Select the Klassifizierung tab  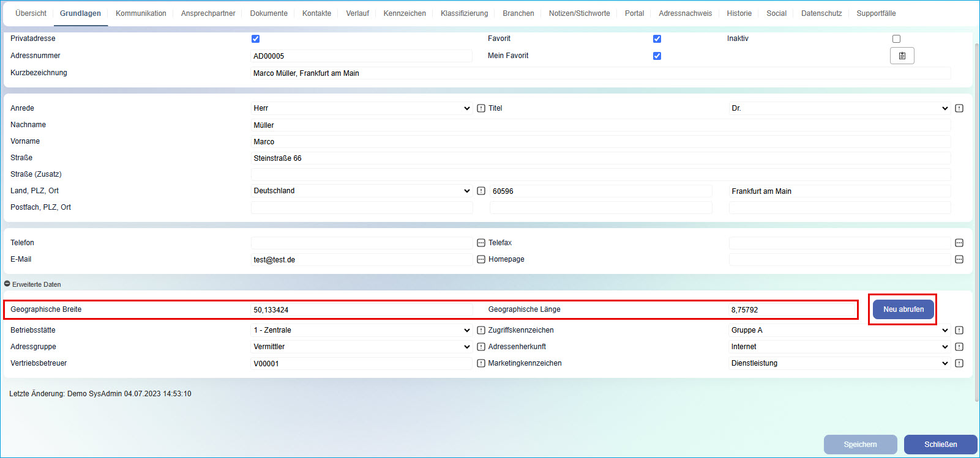coord(465,13)
